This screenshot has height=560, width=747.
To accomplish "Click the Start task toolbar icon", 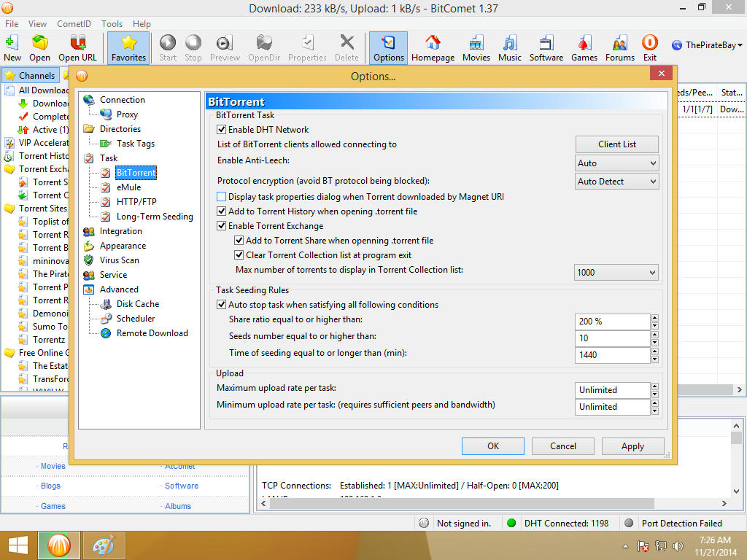I will click(x=168, y=48).
